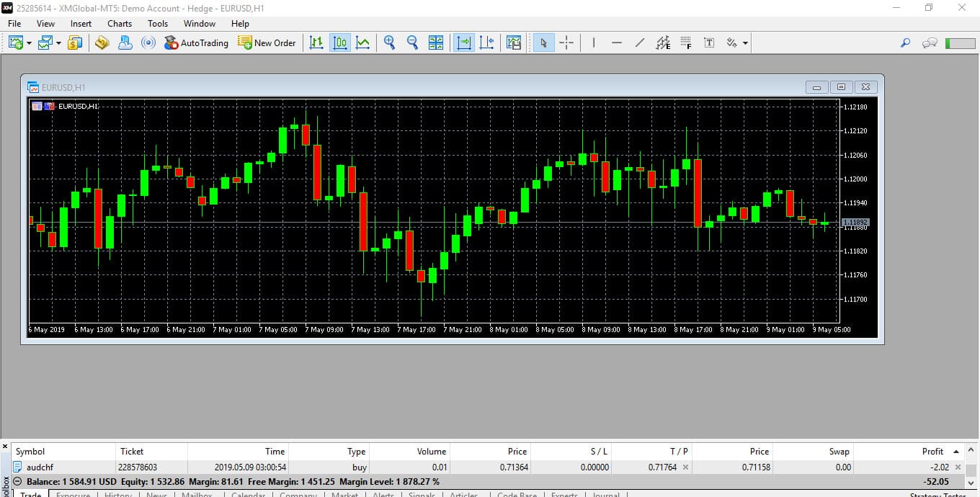Viewport: 980px width, 497px height.
Task: Open the profiles dropdown arrow
Action: [x=58, y=43]
